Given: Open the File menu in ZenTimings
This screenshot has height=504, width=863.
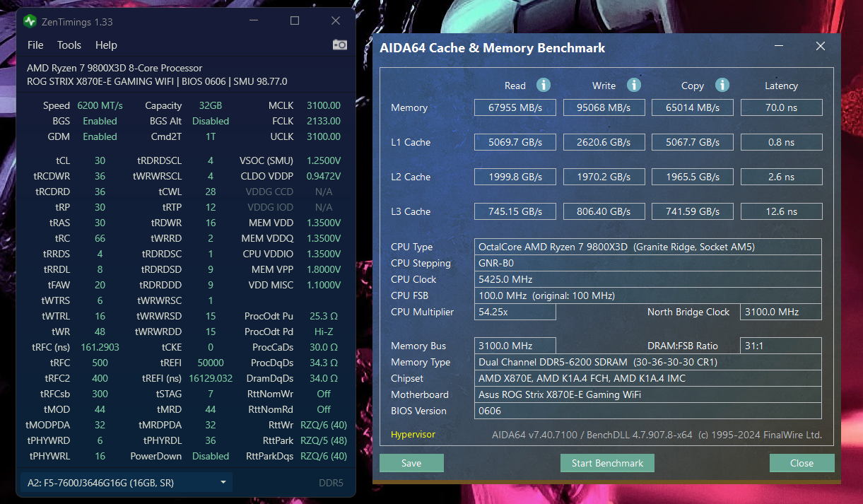Looking at the screenshot, I should click(35, 45).
